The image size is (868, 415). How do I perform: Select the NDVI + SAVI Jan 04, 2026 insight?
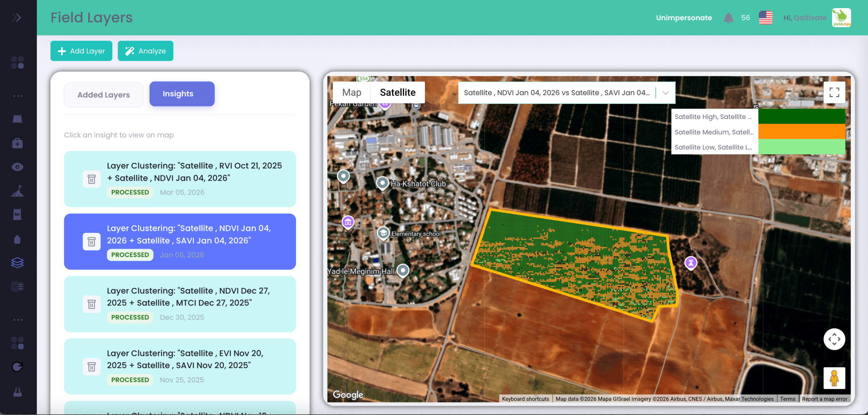pyautogui.click(x=180, y=242)
